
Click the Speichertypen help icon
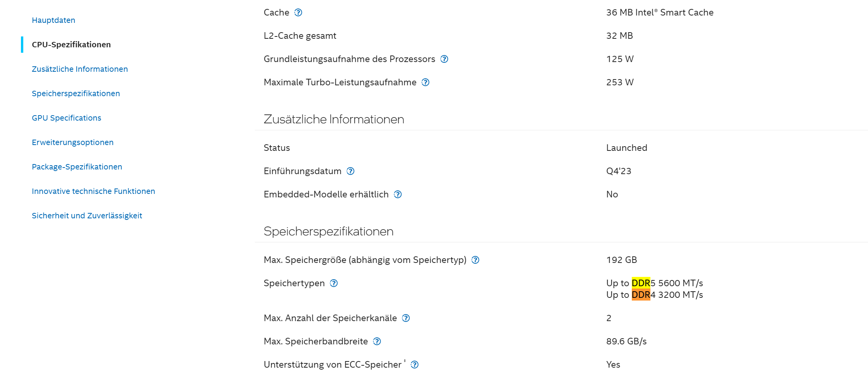(x=334, y=283)
